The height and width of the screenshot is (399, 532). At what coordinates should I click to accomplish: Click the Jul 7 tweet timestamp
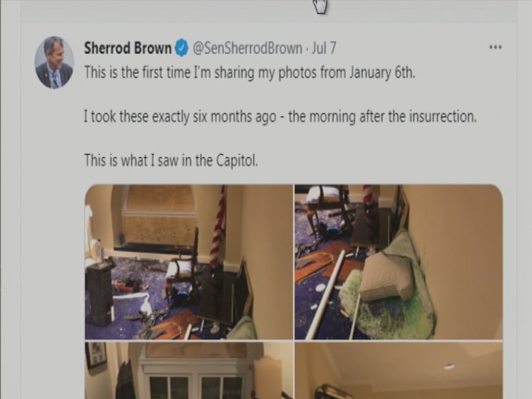(324, 48)
